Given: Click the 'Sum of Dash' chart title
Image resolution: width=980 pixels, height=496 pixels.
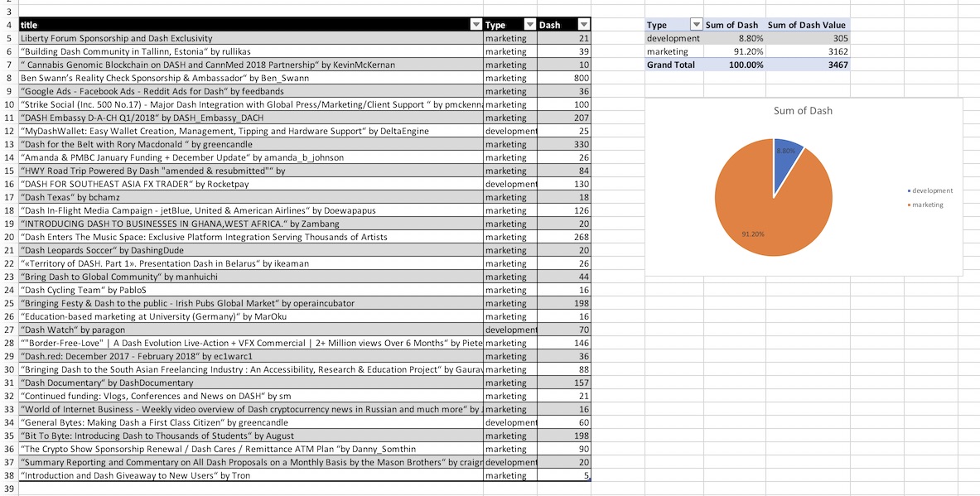Looking at the screenshot, I should [x=803, y=111].
